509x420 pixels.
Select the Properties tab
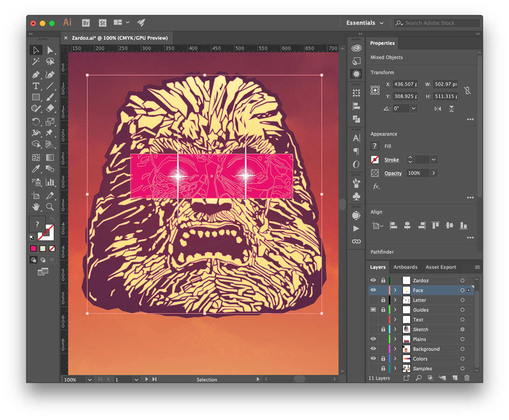click(382, 43)
